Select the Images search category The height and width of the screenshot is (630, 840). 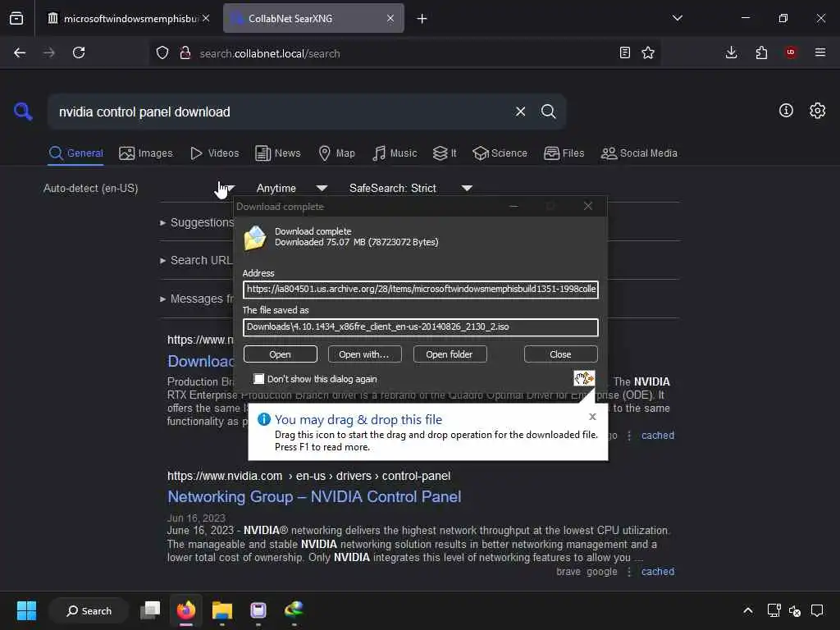[146, 153]
